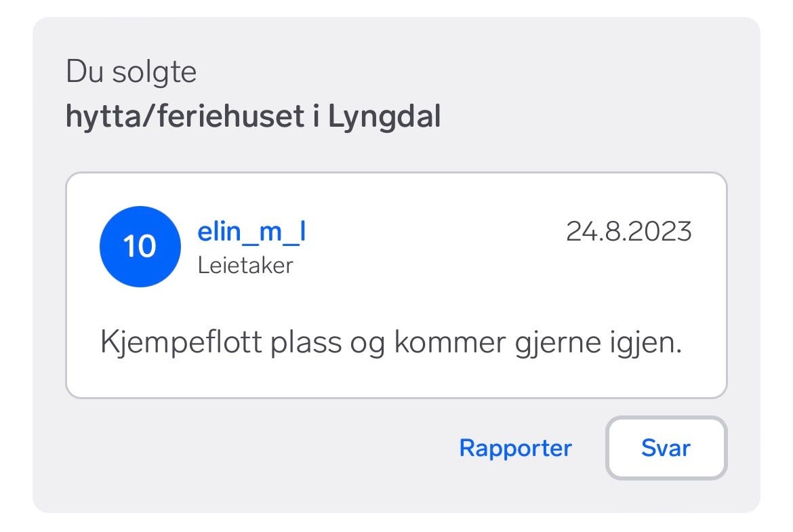The image size is (793, 532).
Task: Select the review card
Action: point(396,284)
